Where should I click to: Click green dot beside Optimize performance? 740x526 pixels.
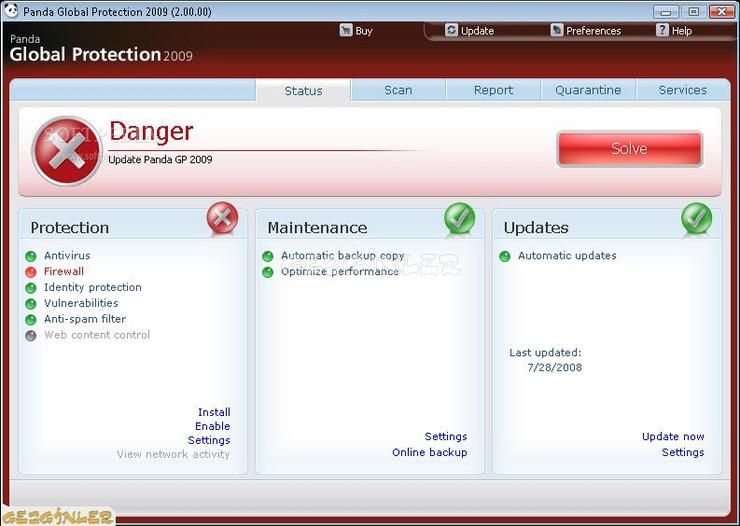tap(268, 272)
